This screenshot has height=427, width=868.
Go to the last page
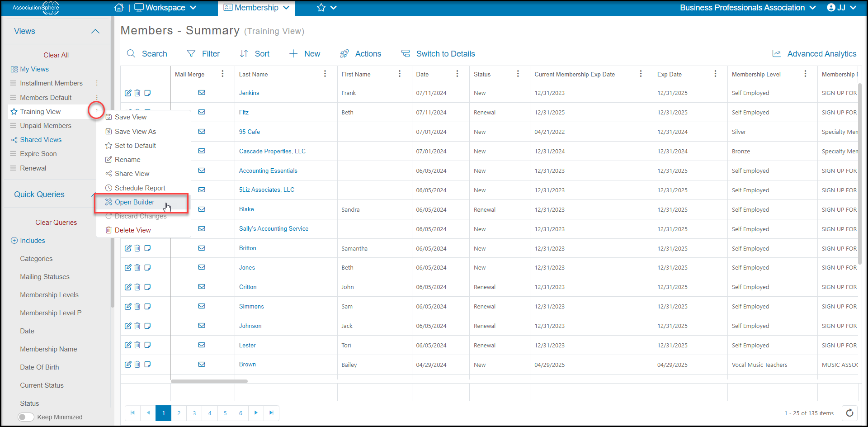[271, 413]
